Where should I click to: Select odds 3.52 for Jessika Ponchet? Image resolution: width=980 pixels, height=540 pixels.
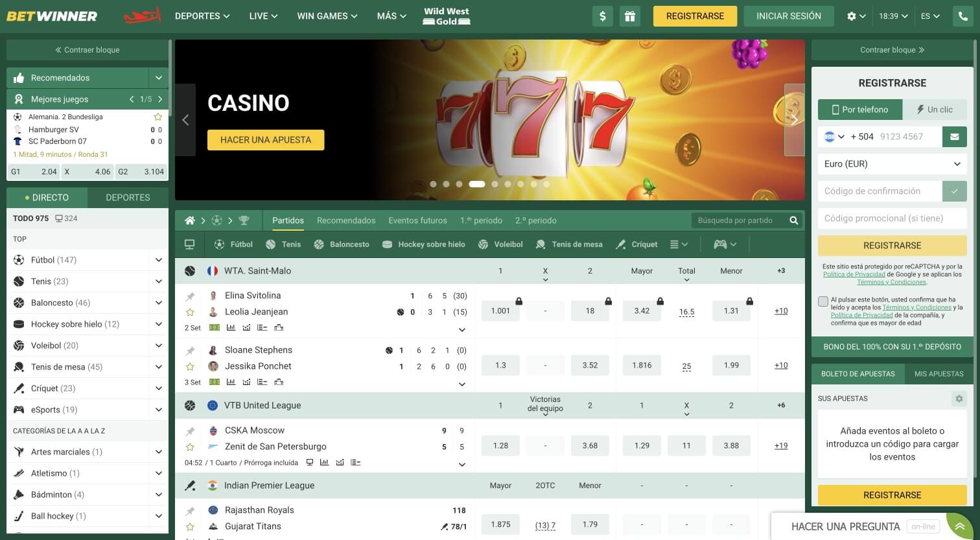(590, 366)
